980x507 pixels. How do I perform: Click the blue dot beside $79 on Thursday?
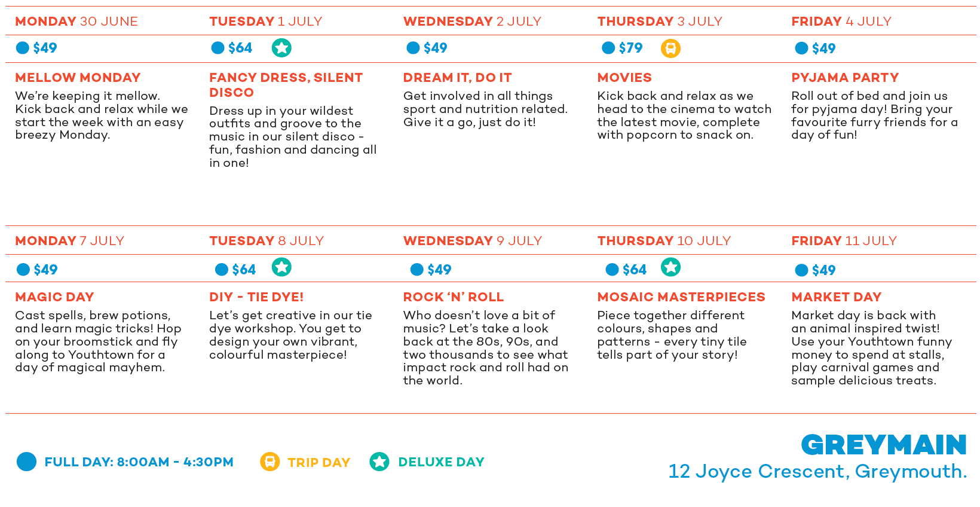pyautogui.click(x=608, y=48)
